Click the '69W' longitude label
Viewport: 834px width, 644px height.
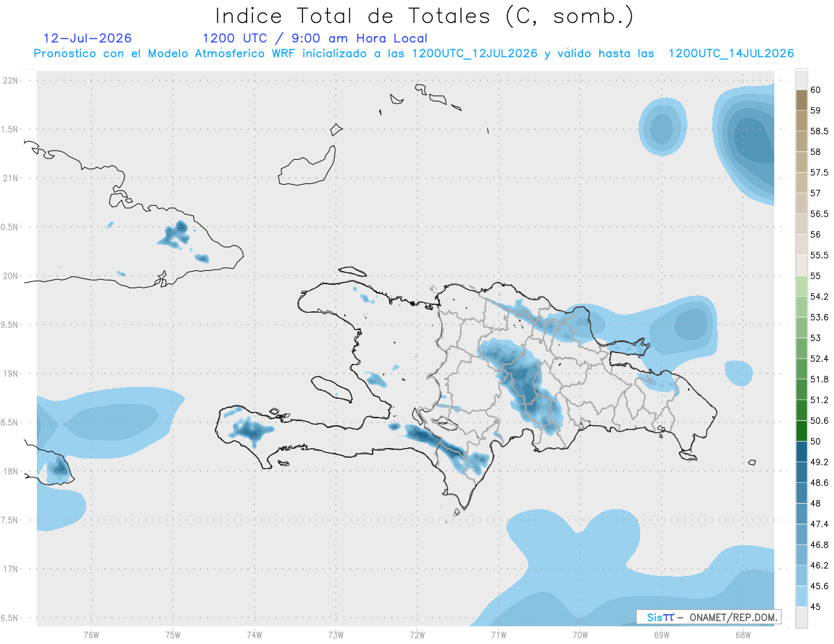(662, 634)
